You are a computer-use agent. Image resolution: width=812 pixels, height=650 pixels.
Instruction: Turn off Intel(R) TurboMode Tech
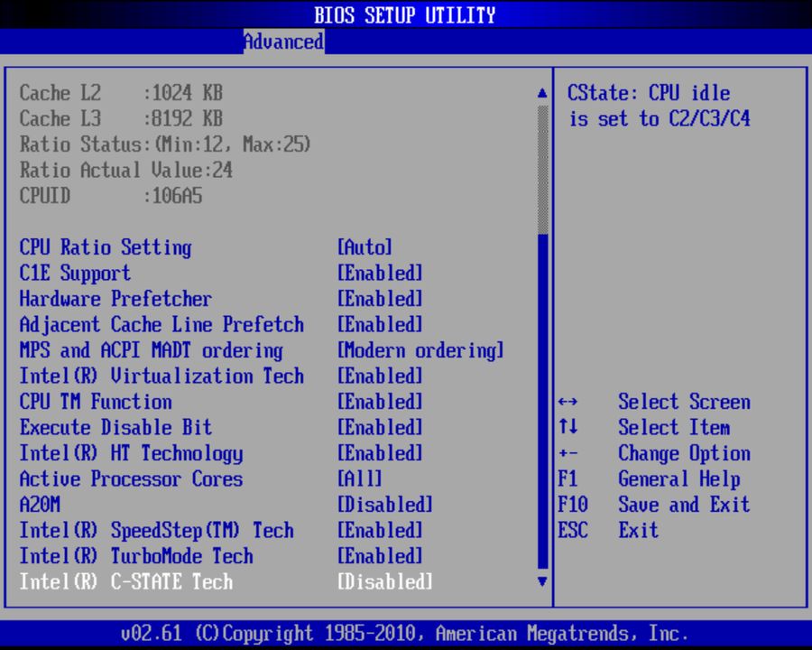[135, 556]
